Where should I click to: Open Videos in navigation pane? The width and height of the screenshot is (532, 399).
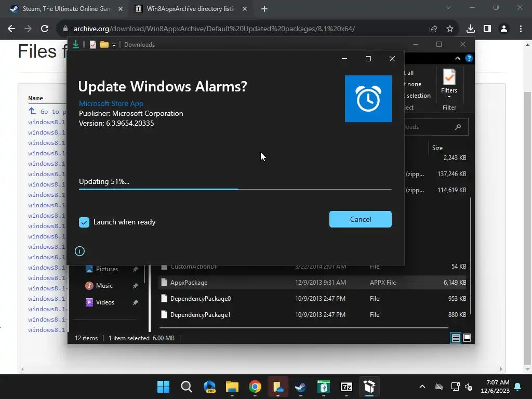click(105, 302)
